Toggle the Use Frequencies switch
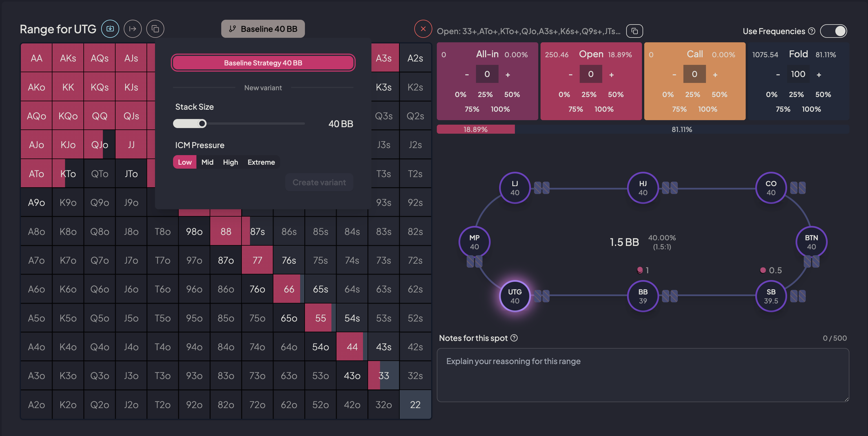868x436 pixels. coord(833,31)
